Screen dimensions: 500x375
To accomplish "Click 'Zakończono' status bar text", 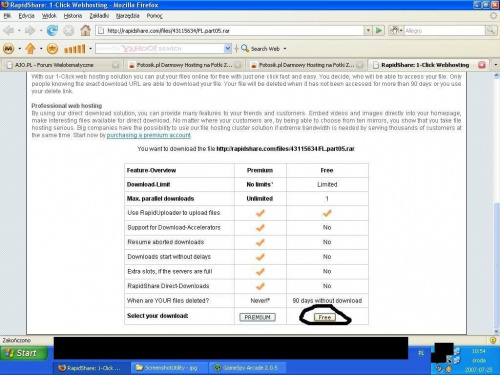I will (x=16, y=340).
